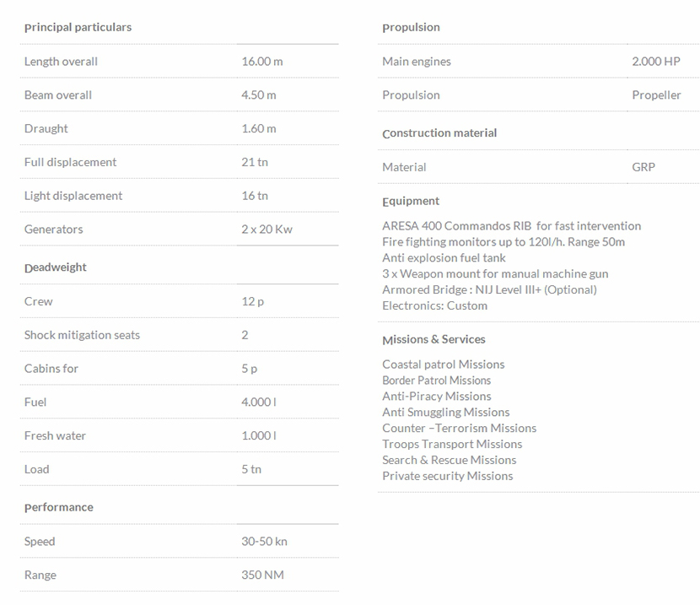
Task: Click the Principal particulars section heading
Action: point(78,27)
